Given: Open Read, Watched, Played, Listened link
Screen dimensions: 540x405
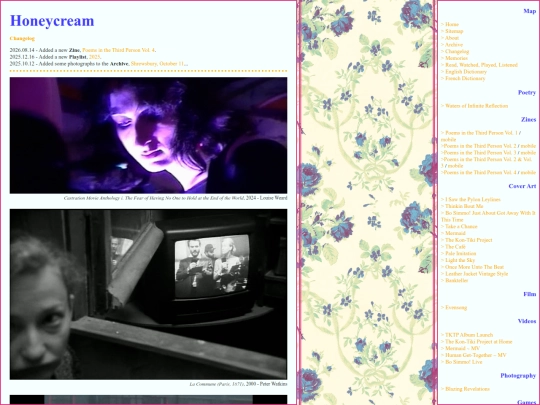Looking at the screenshot, I should (x=481, y=65).
